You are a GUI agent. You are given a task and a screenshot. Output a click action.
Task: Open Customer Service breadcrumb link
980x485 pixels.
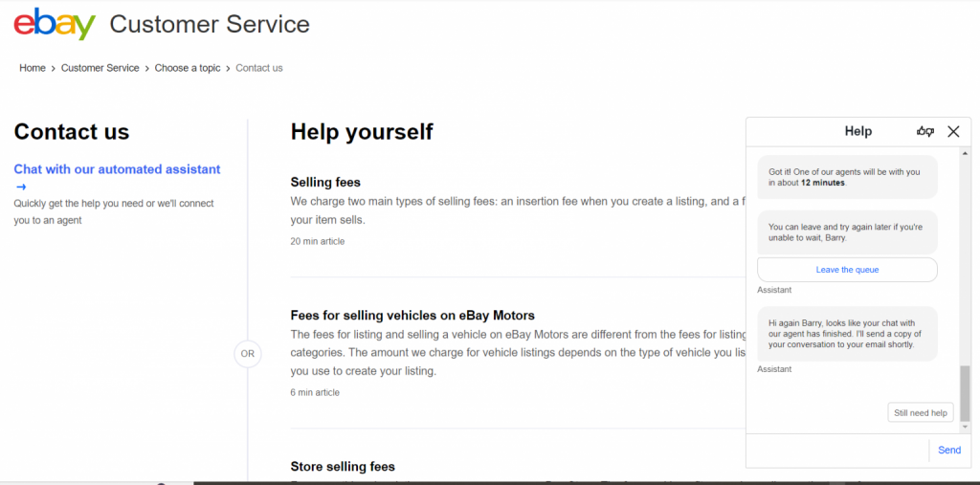click(x=100, y=68)
